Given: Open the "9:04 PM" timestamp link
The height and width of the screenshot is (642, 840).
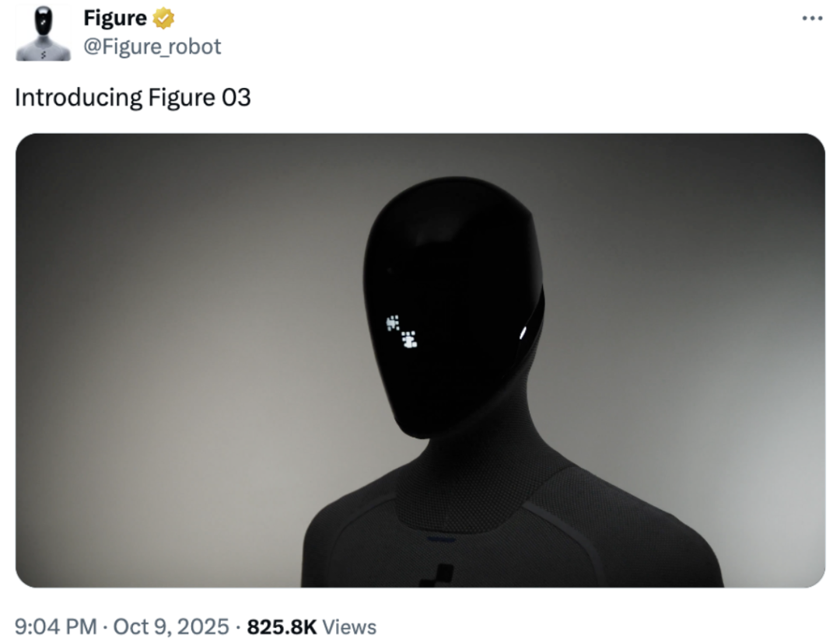Looking at the screenshot, I should [x=56, y=626].
